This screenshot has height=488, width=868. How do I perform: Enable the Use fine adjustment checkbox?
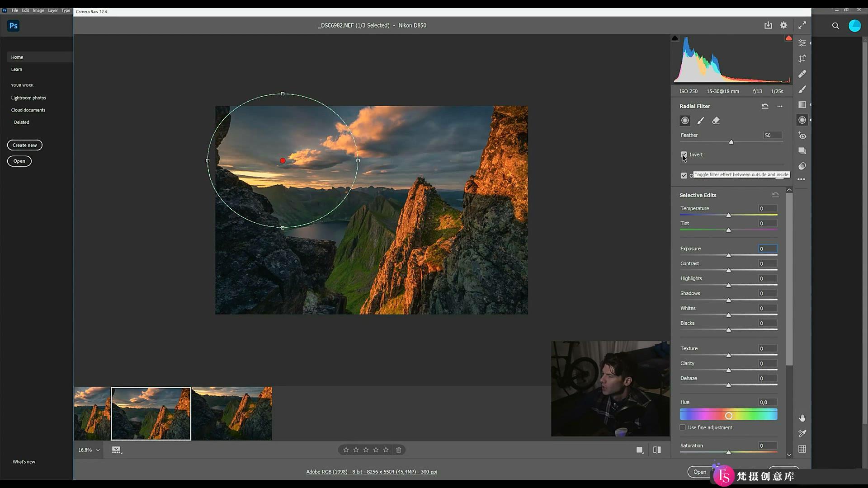tap(684, 427)
